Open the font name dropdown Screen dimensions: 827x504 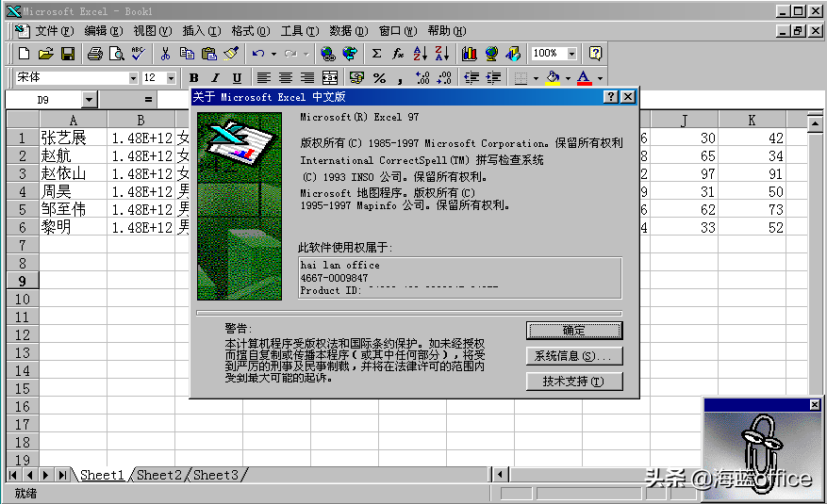133,78
